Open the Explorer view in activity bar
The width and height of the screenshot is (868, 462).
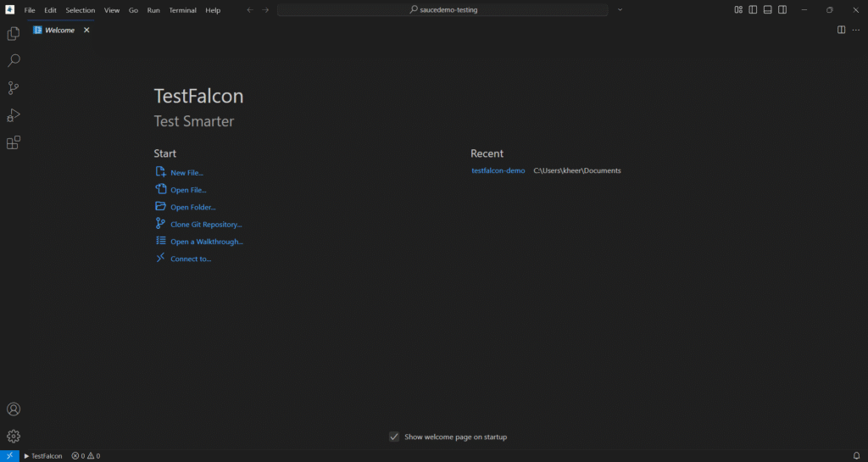click(14, 34)
